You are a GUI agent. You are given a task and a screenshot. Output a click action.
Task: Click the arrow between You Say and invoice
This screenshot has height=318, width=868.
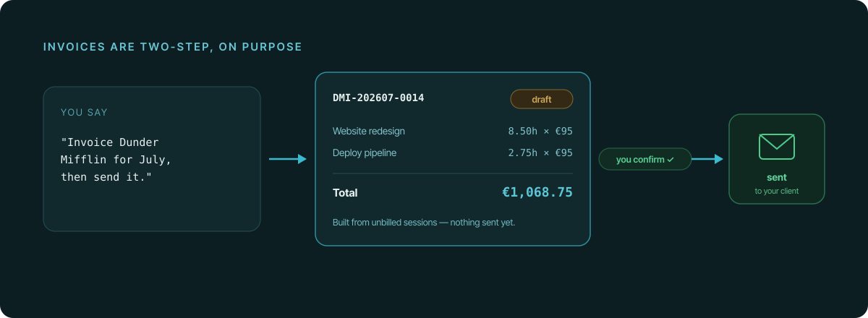(288, 159)
